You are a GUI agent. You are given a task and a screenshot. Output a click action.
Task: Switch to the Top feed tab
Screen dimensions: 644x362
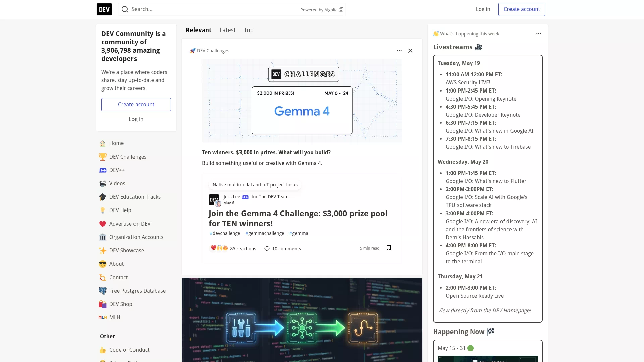[249, 30]
